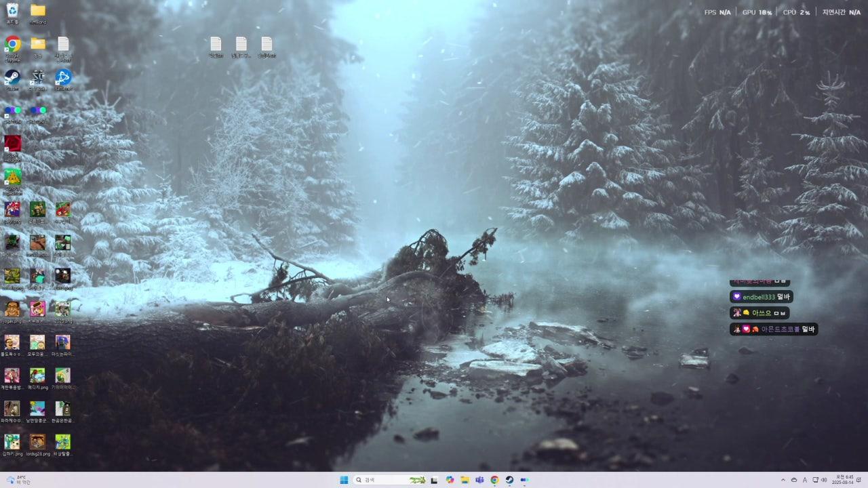Select the 기이이이 image file
This screenshot has width=868, height=488.
click(63, 379)
